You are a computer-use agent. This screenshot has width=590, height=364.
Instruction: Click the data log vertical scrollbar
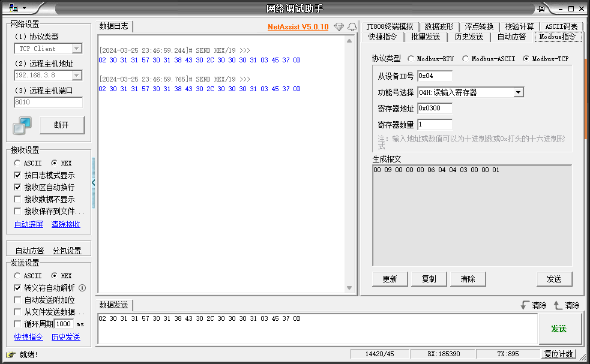(x=350, y=162)
